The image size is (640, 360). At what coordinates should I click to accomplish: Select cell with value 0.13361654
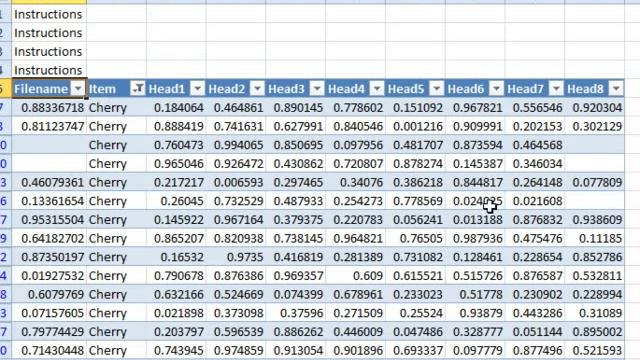pyautogui.click(x=49, y=201)
